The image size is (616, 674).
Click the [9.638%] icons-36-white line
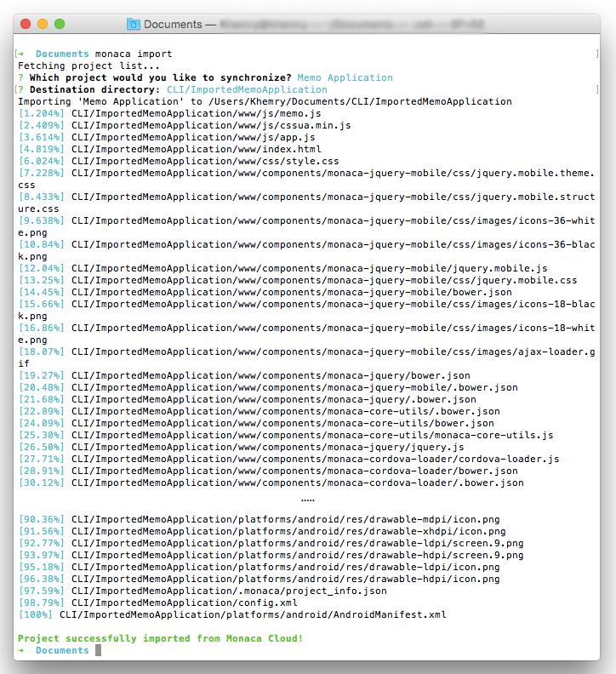click(x=306, y=226)
